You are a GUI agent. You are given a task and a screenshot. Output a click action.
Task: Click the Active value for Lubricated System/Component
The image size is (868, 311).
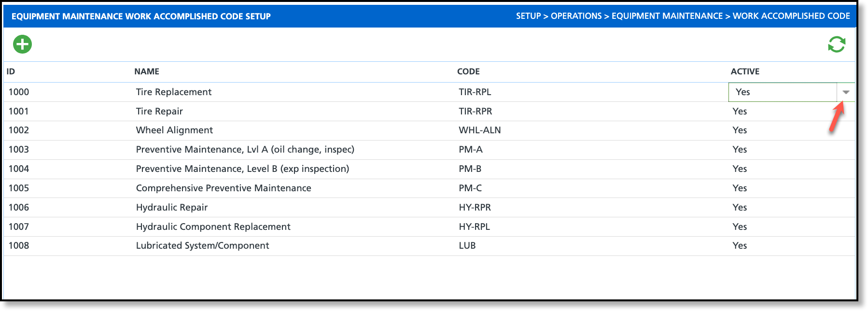(x=740, y=246)
